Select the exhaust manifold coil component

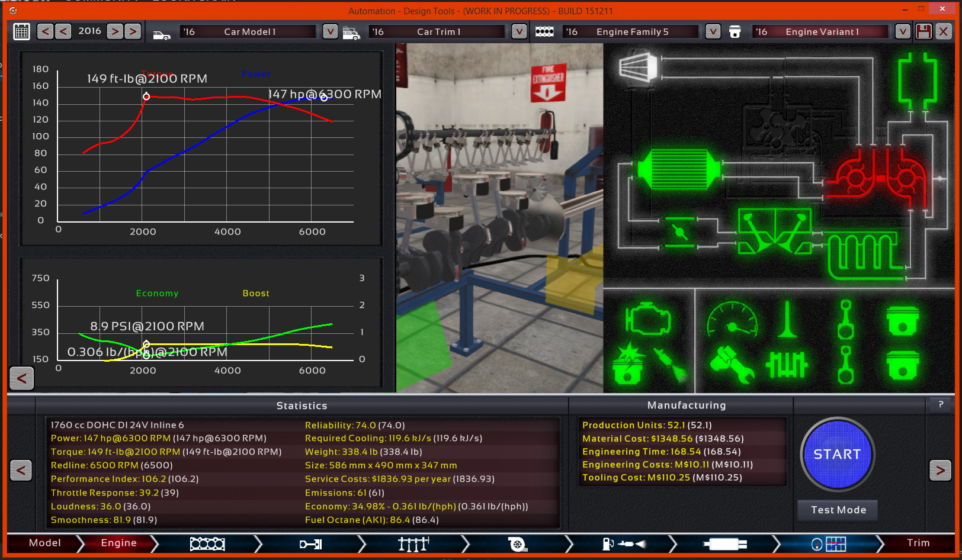click(867, 255)
